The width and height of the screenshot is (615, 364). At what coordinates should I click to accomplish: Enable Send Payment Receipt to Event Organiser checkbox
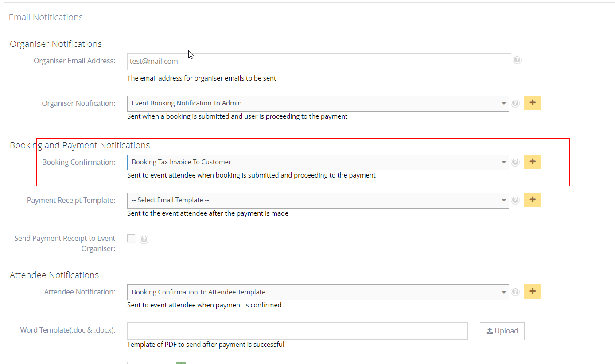click(131, 239)
